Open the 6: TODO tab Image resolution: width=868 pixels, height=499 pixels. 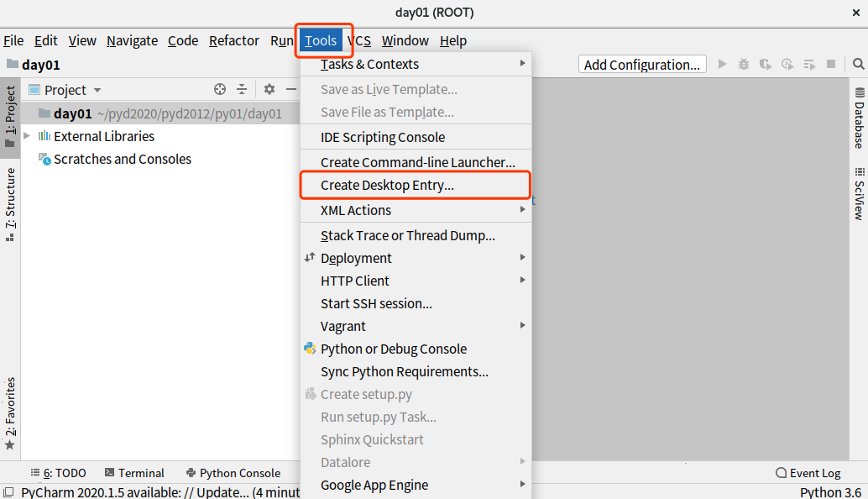coord(58,473)
